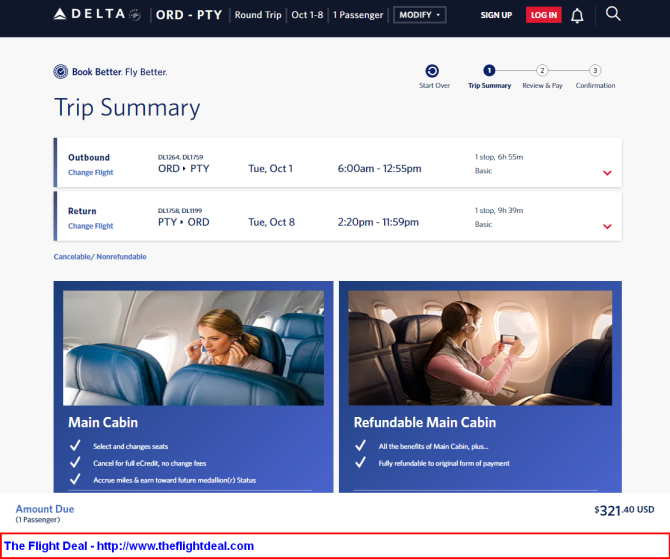Select step 3 Confirmation circle
Viewport: 670px width, 559px height.
[x=595, y=71]
